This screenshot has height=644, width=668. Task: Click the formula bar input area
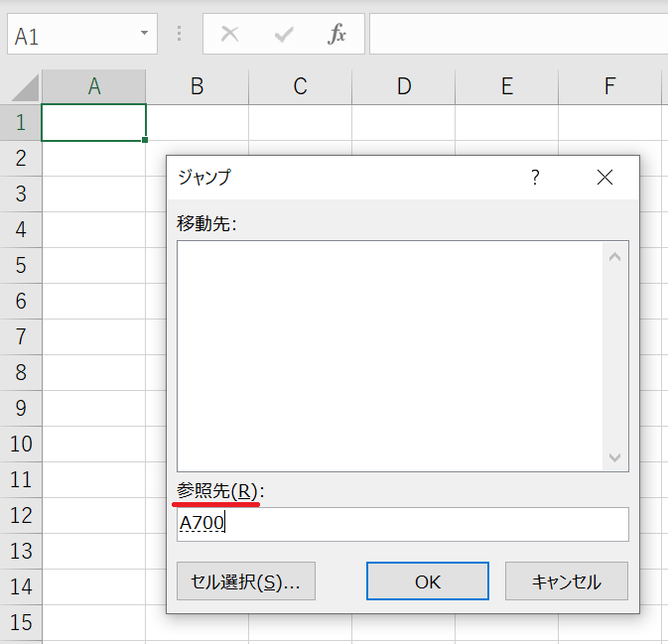tap(516, 35)
